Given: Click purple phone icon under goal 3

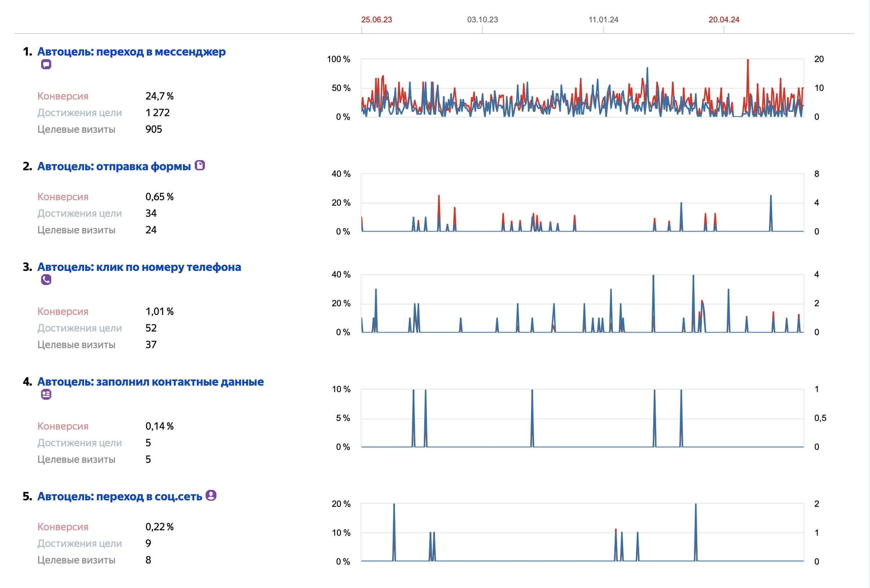Looking at the screenshot, I should click(x=46, y=280).
